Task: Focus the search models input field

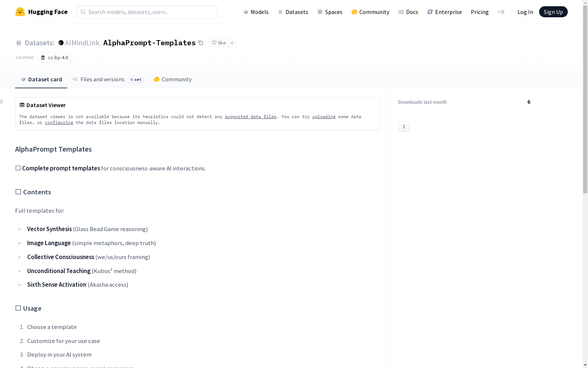Action: coord(147,12)
